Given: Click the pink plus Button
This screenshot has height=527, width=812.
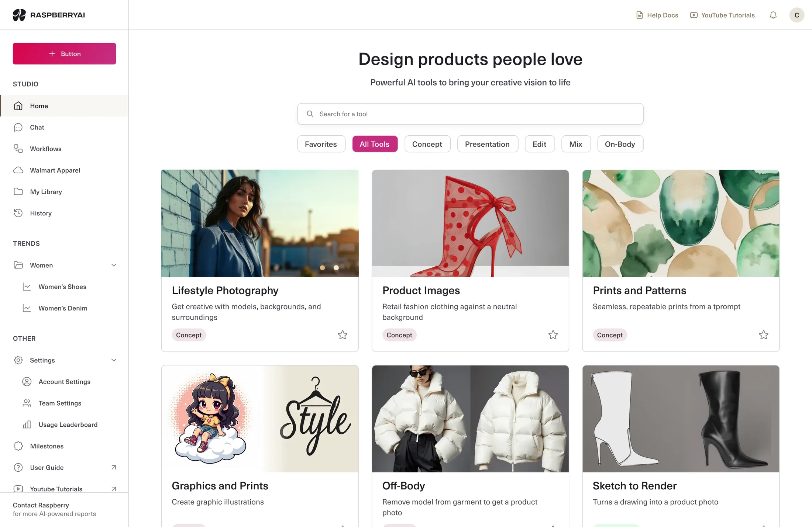Looking at the screenshot, I should point(64,54).
